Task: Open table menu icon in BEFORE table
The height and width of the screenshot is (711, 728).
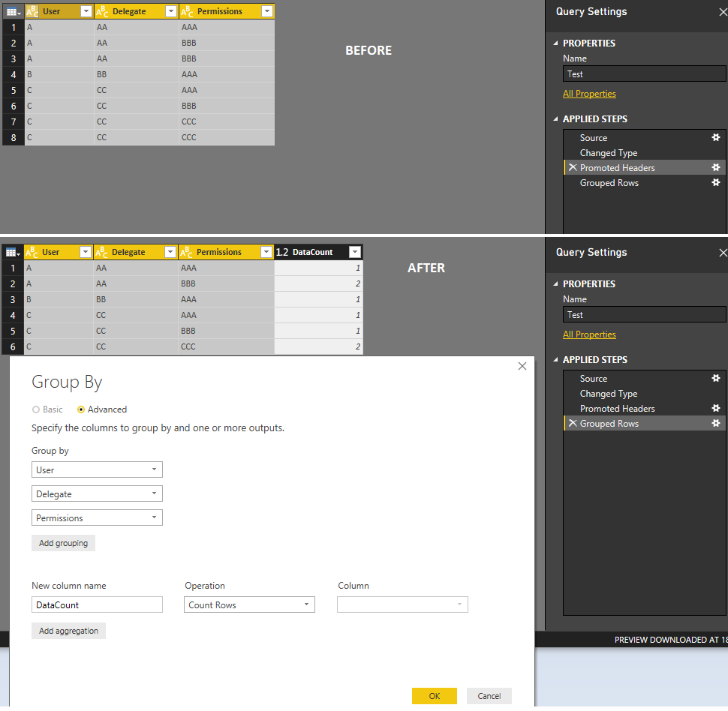Action: [x=13, y=11]
